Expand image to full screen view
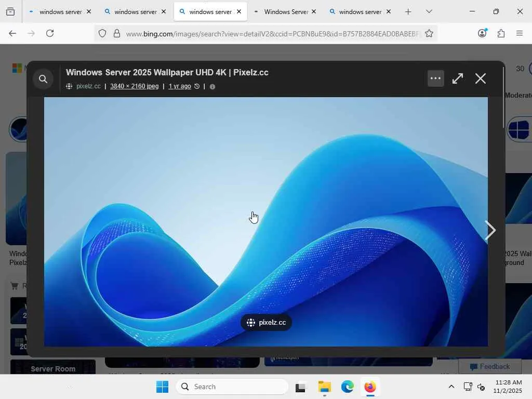 coord(458,78)
